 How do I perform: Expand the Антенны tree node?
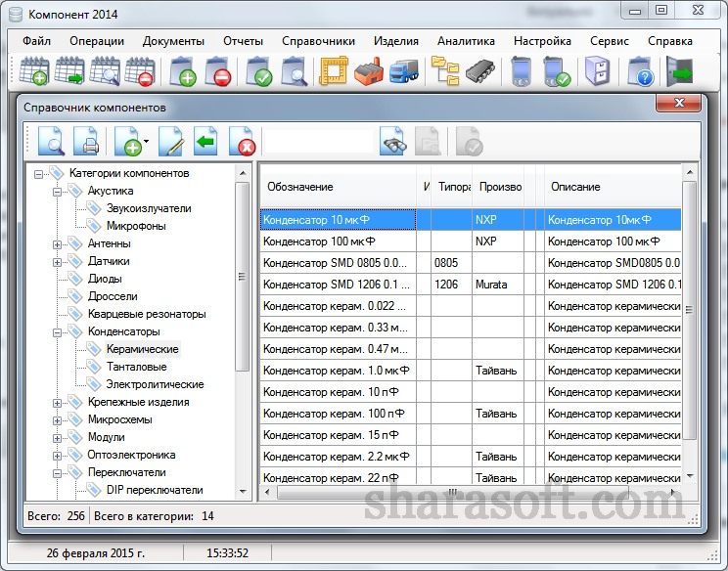pos(57,244)
